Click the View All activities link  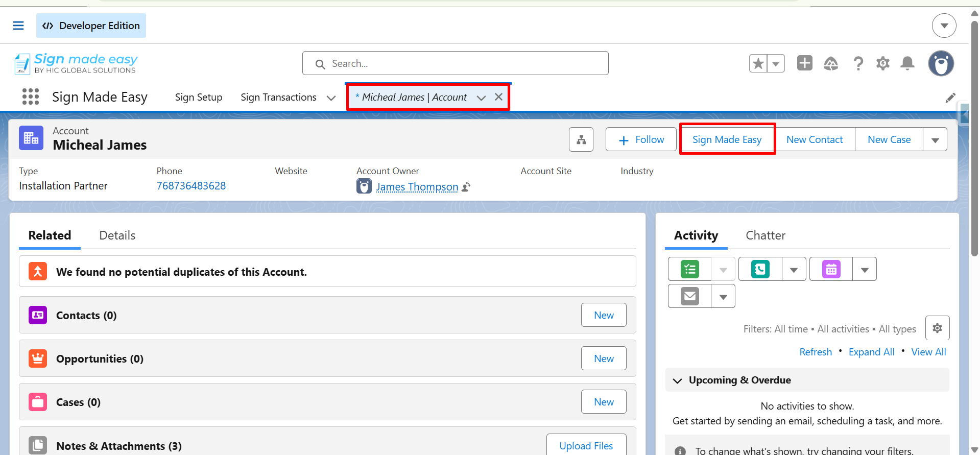pos(928,352)
